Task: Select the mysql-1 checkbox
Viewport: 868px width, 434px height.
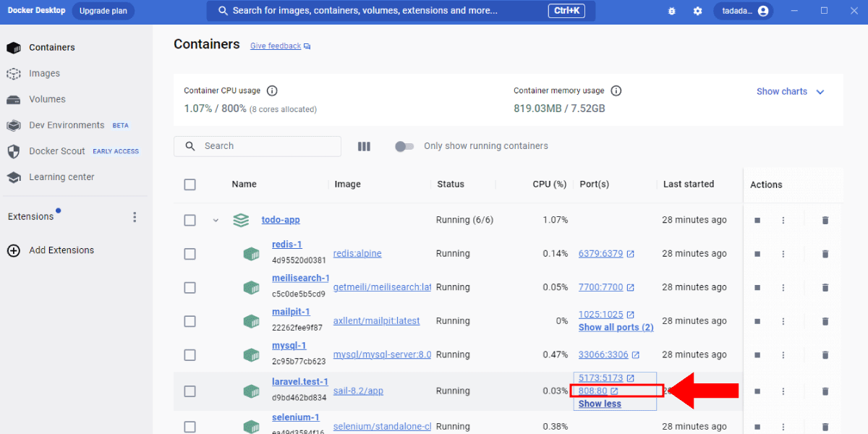Action: (190, 355)
